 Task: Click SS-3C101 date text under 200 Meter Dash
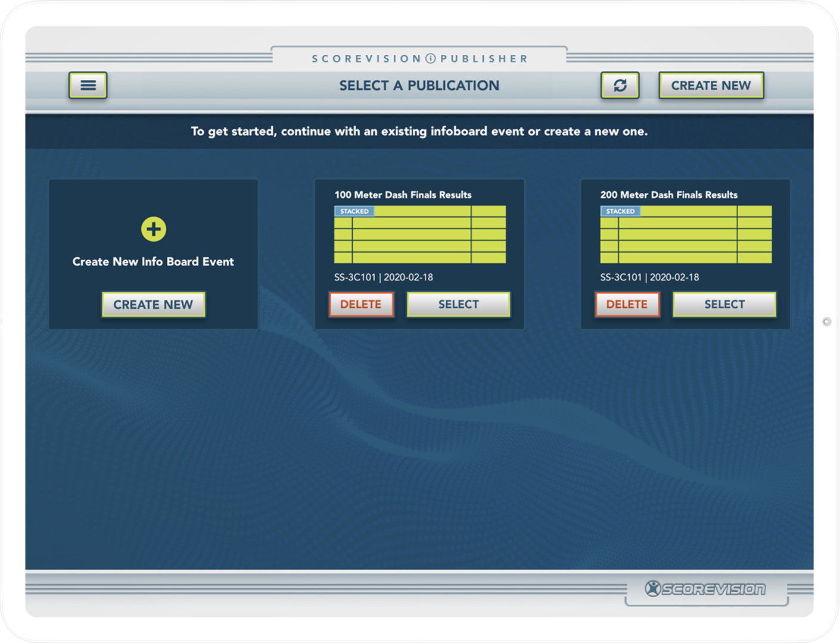pos(650,277)
